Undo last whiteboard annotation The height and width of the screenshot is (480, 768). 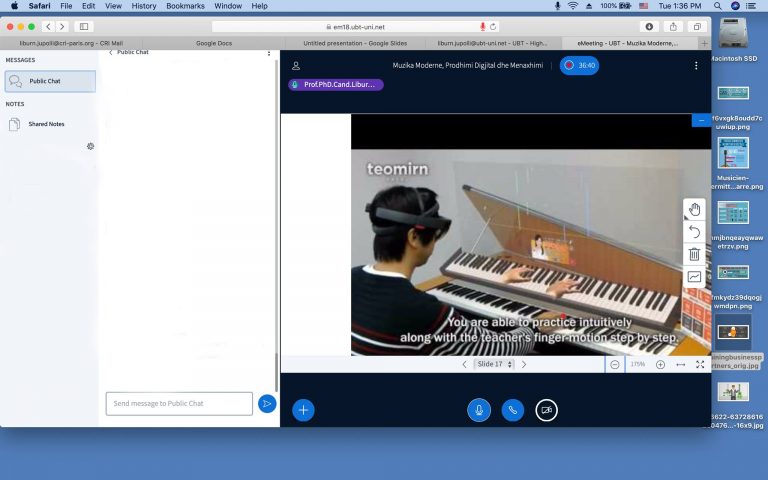694,232
